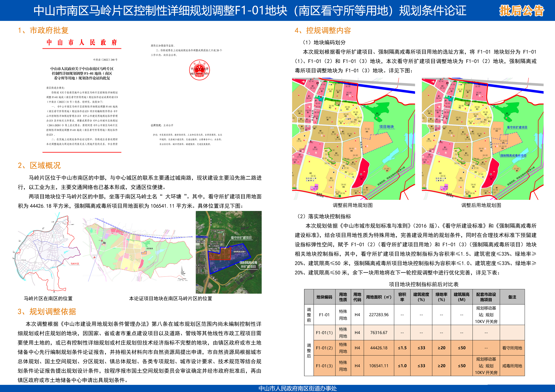555x392 pixels.
Task: Click the red 马岭片区 label on the outline map
Action: pyautogui.click(x=75, y=264)
